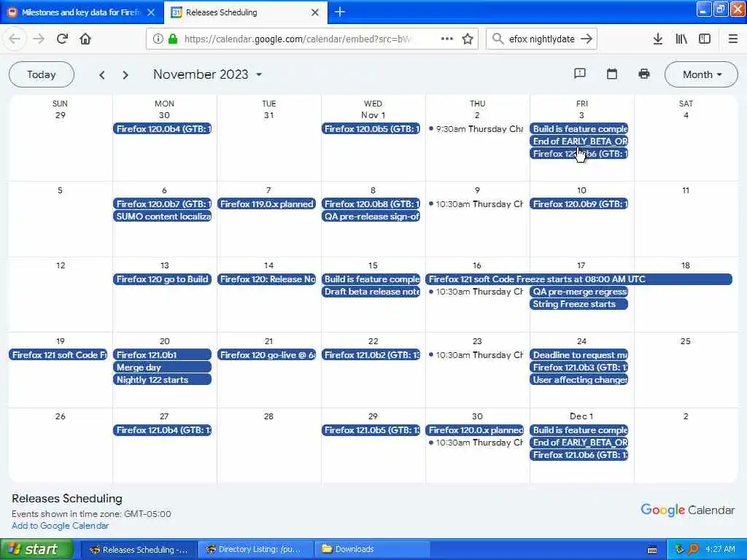Add to Google Calendar link

60,526
